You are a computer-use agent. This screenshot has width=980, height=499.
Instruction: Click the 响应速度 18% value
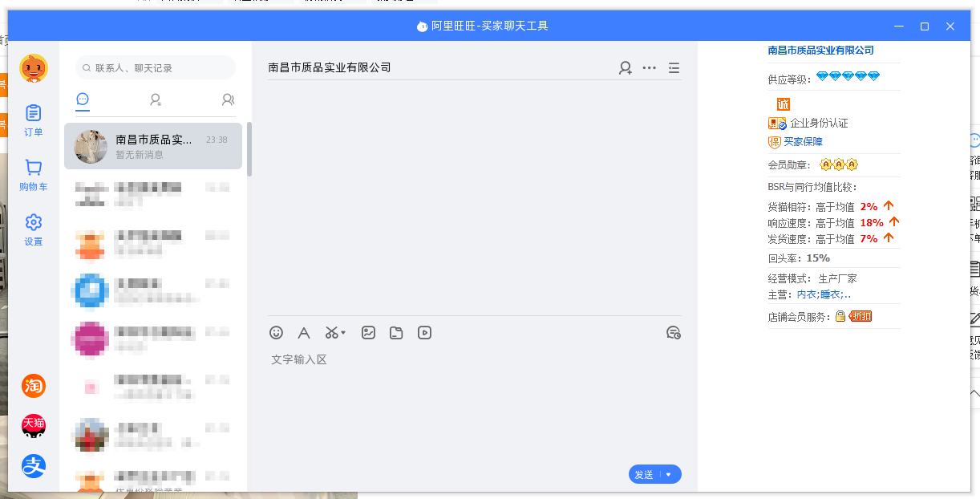coord(872,222)
